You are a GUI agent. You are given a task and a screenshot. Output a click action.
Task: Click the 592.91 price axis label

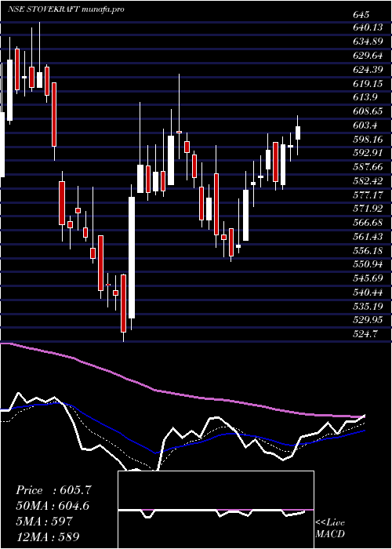(368, 153)
